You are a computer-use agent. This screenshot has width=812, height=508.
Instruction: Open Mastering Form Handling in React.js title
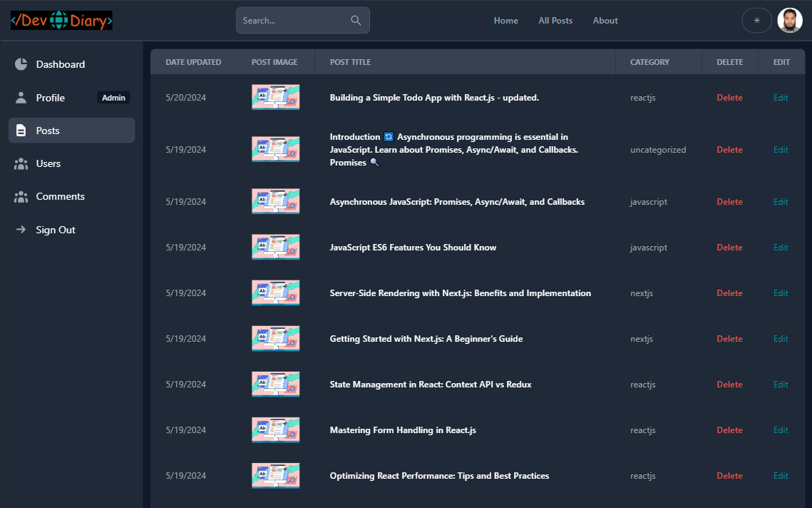(403, 430)
